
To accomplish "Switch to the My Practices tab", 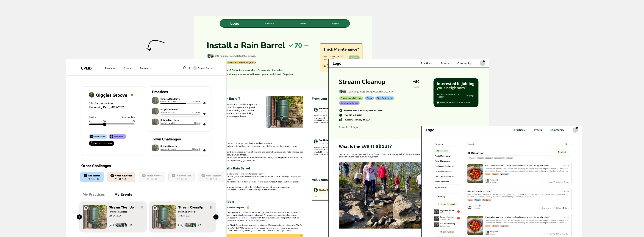I will 94,194.
